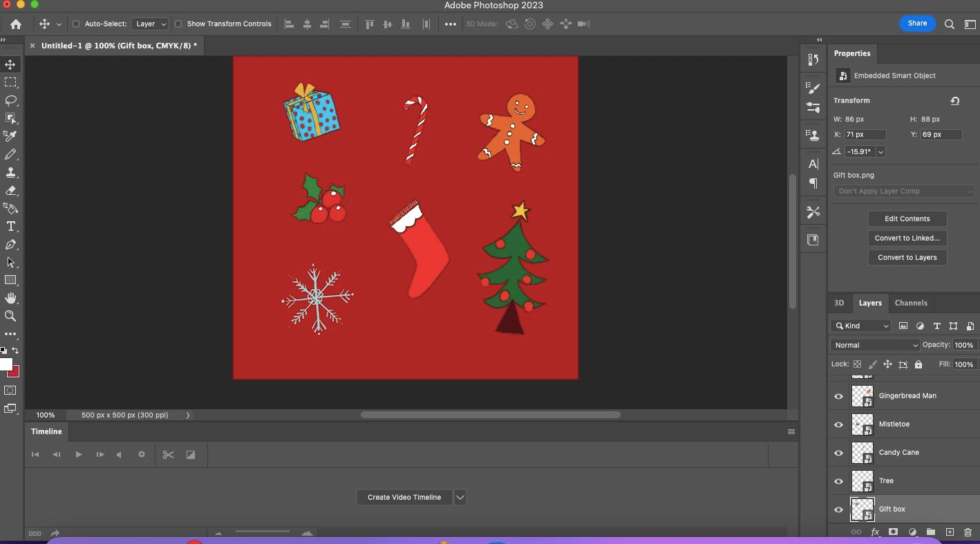Select the Rectangular Marquee tool
Image resolution: width=980 pixels, height=544 pixels.
coord(10,82)
